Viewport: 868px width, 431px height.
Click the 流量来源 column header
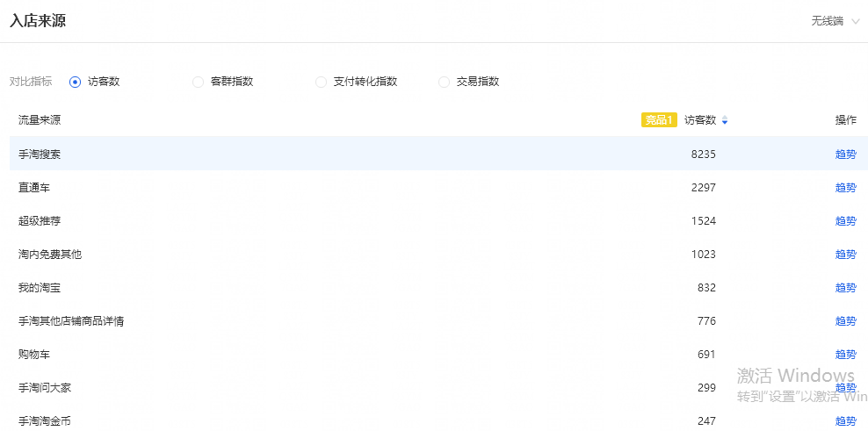[x=40, y=120]
